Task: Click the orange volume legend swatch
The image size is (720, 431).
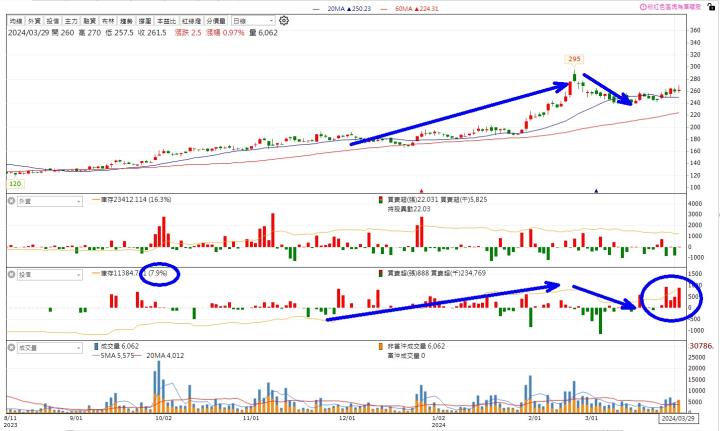Action: coord(381,347)
